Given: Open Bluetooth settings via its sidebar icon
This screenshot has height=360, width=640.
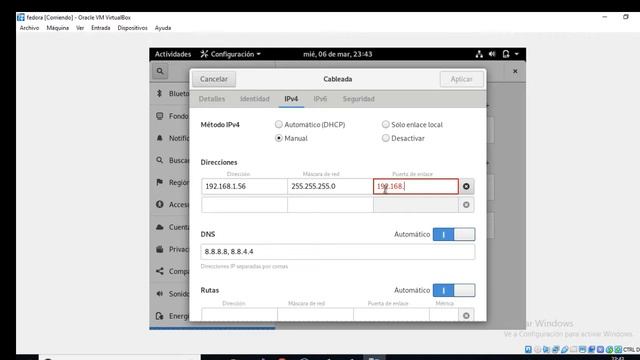Looking at the screenshot, I should coord(160,93).
